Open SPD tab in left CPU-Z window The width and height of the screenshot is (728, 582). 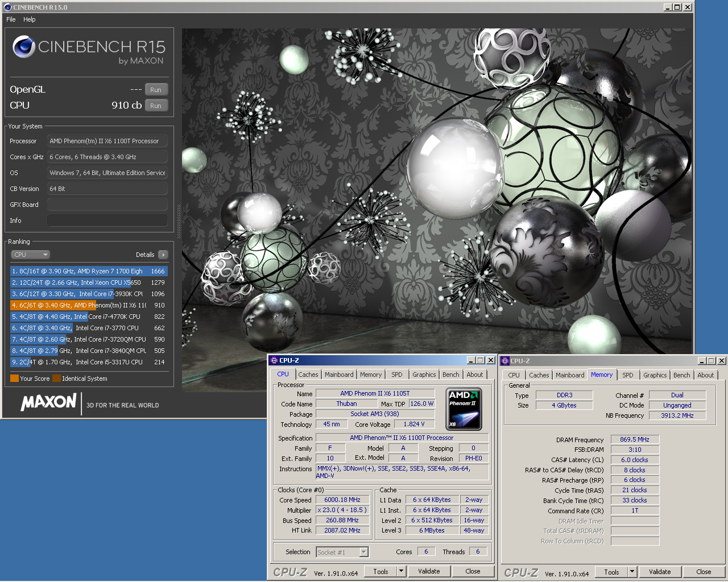click(x=397, y=375)
